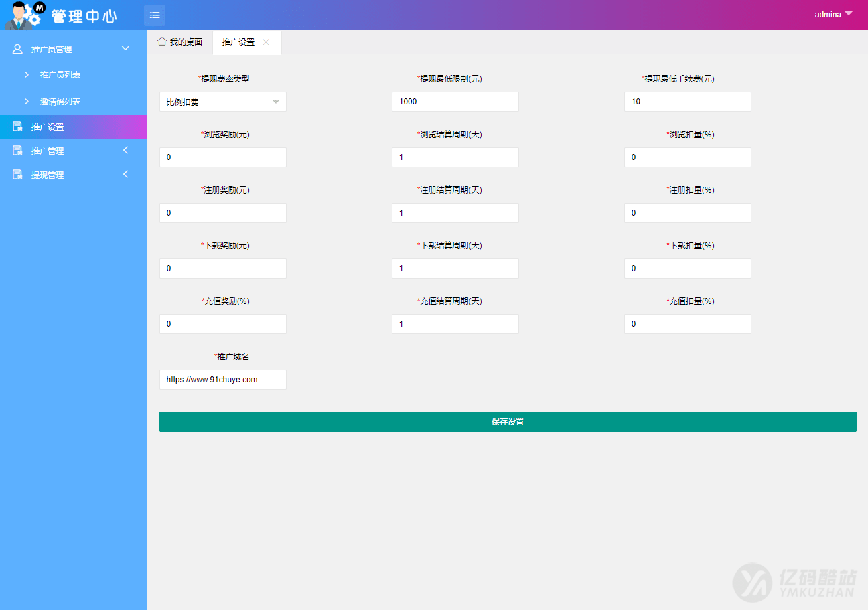Open the 比例扣费 fee type dropdown
Viewport: 868px width, 610px height.
click(222, 102)
